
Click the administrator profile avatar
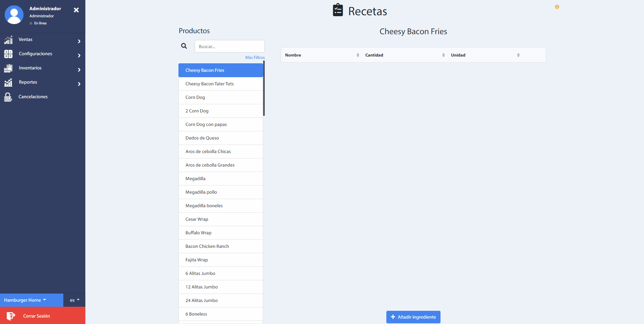pyautogui.click(x=14, y=15)
